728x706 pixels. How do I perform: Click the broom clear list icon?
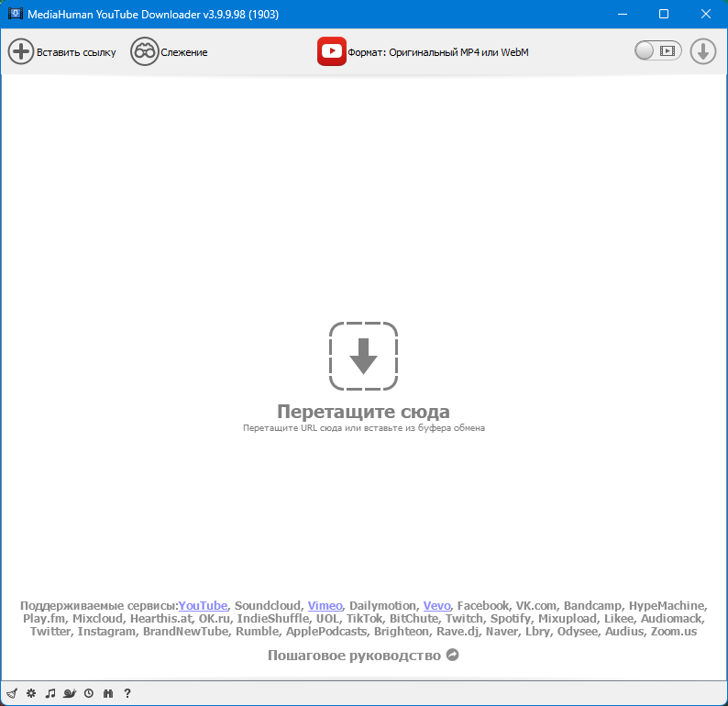(x=12, y=693)
